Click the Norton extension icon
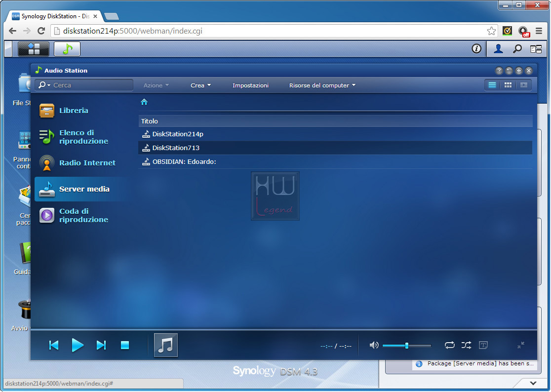 pos(507,31)
